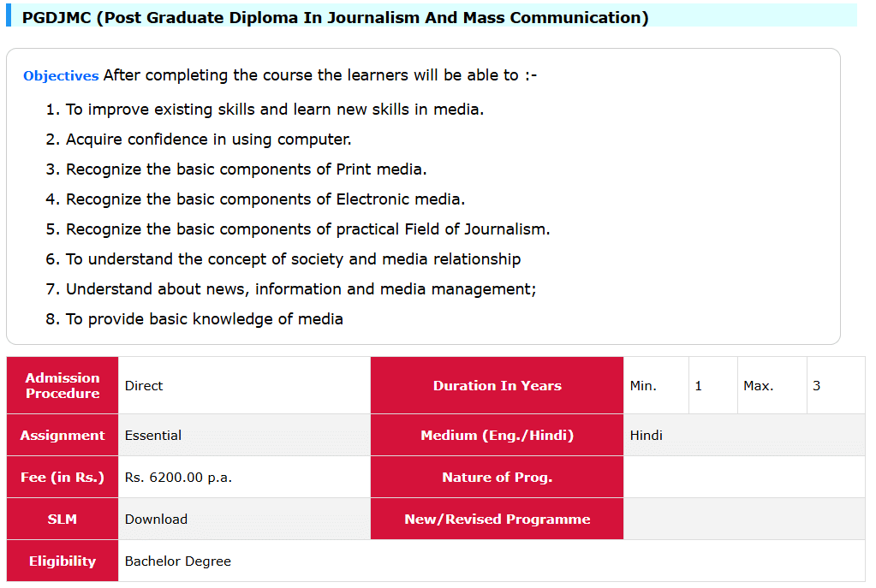Click the Bachelor Degree eligibility value
This screenshot has height=588, width=876.
click(x=178, y=561)
